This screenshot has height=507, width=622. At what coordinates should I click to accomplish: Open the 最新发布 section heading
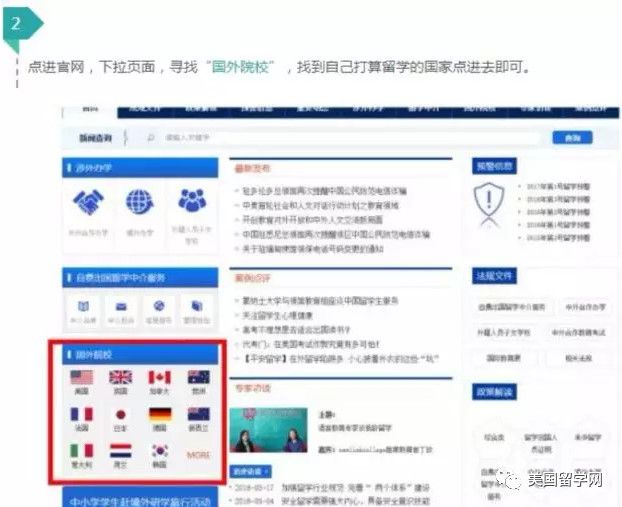coord(252,168)
